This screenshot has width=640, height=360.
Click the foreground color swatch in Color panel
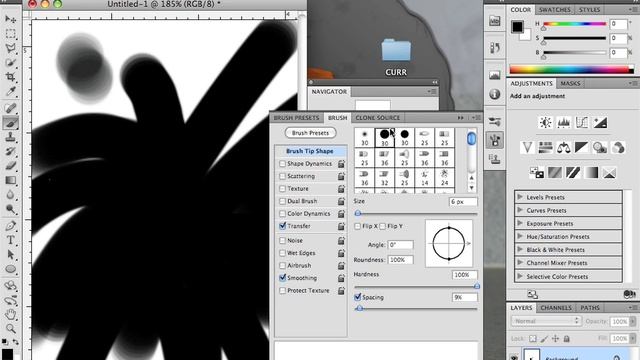(x=517, y=27)
